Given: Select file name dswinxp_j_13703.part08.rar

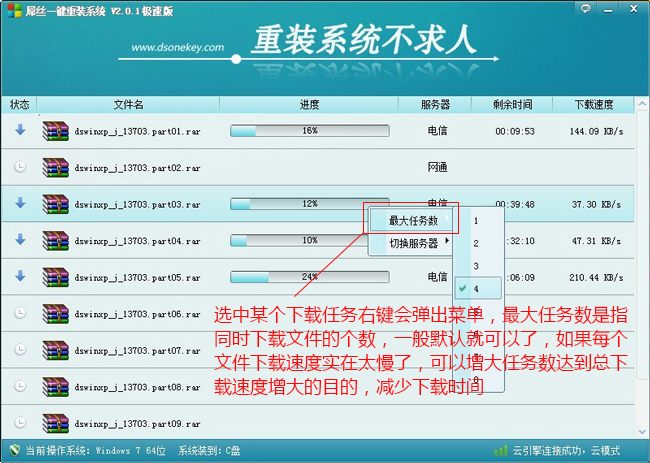Looking at the screenshot, I should tap(137, 387).
